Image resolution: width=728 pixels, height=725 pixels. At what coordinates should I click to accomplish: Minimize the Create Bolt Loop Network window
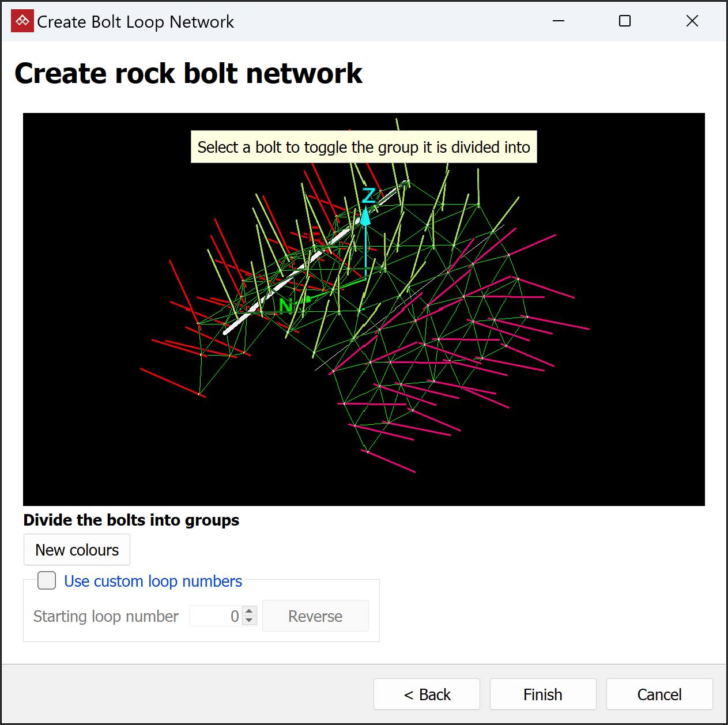558,21
